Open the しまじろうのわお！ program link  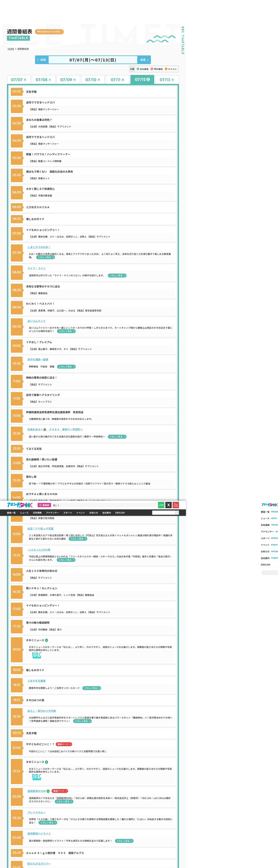39,247
